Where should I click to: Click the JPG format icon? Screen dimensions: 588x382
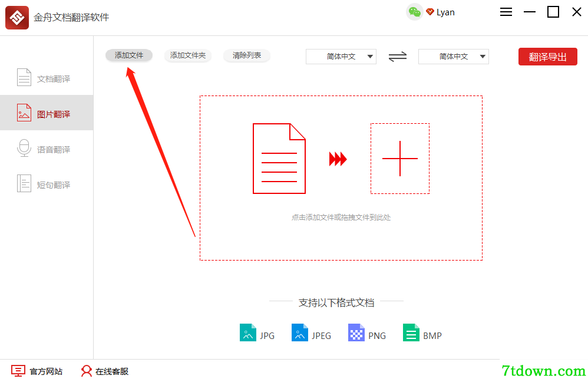pyautogui.click(x=247, y=332)
